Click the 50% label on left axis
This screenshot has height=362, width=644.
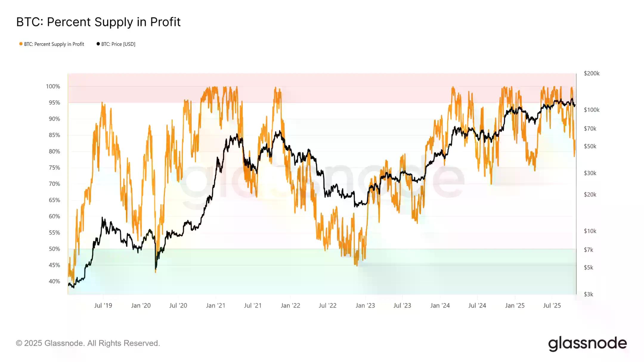(x=54, y=249)
